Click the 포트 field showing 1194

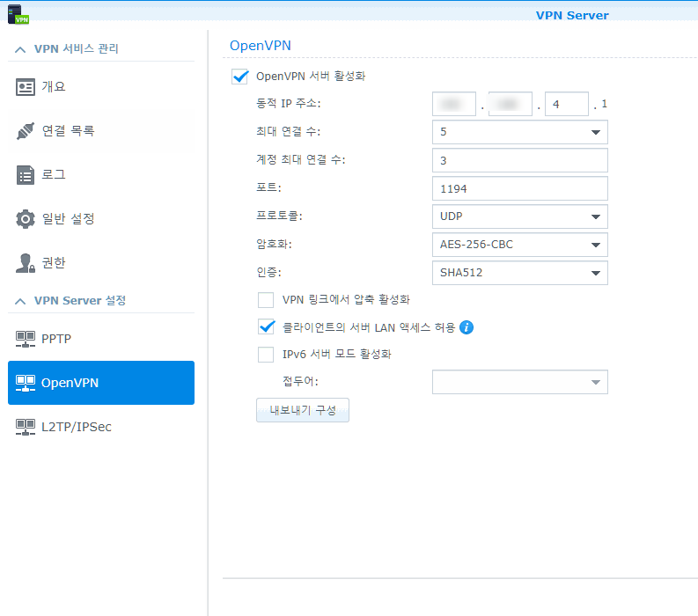pyautogui.click(x=520, y=188)
